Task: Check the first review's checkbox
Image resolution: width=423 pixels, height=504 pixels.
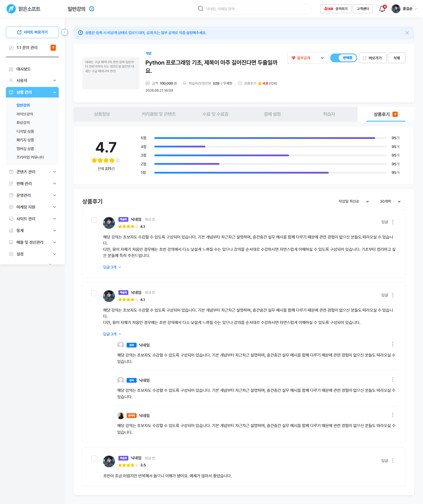Action: (94, 220)
